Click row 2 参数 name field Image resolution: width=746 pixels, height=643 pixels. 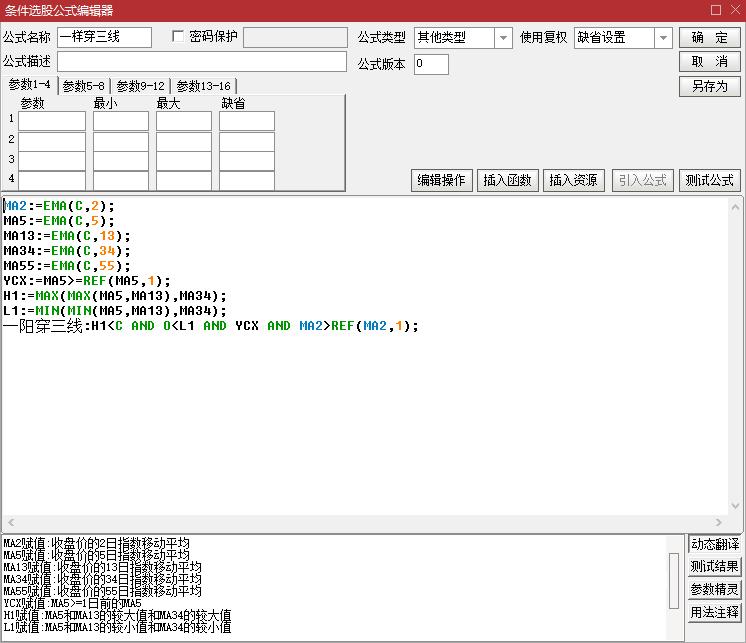click(x=52, y=141)
